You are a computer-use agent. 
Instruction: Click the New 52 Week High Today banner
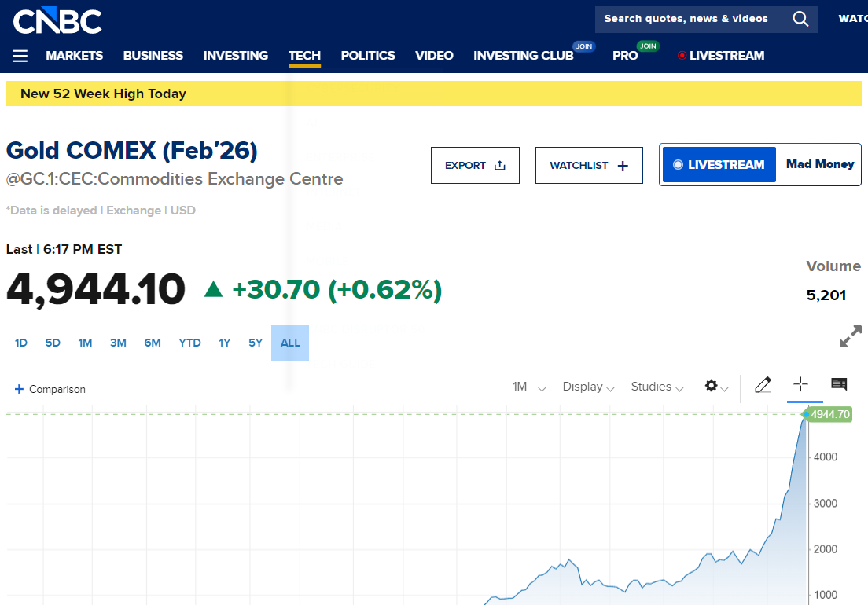tap(434, 93)
